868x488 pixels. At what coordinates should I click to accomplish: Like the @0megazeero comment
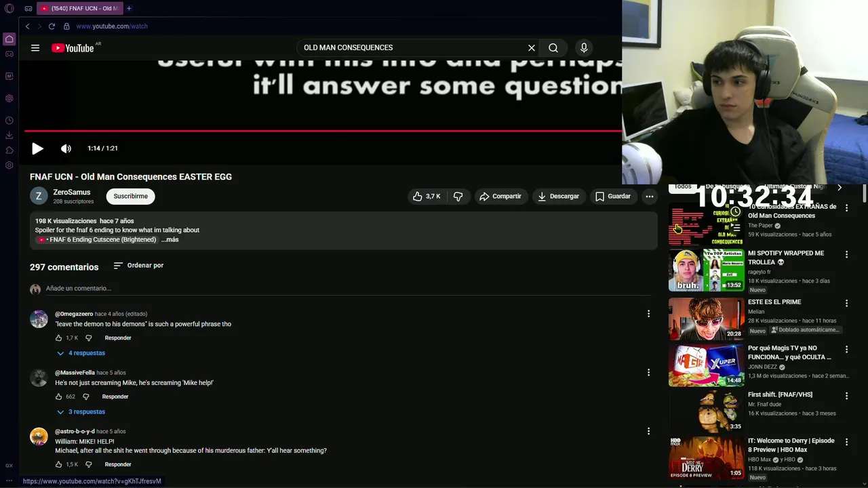coord(58,338)
